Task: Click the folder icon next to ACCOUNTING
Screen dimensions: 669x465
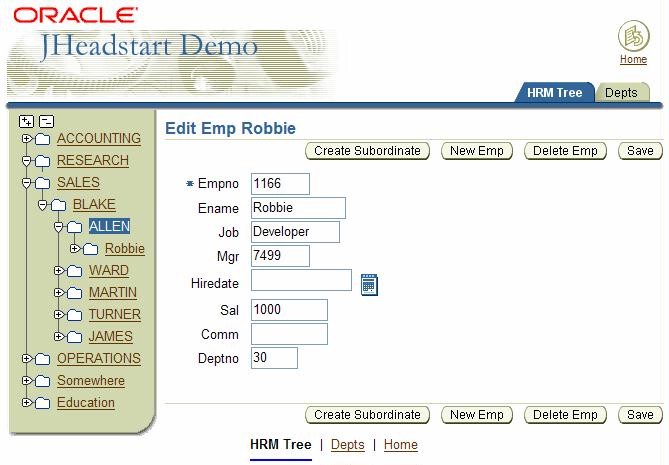Action: point(42,139)
